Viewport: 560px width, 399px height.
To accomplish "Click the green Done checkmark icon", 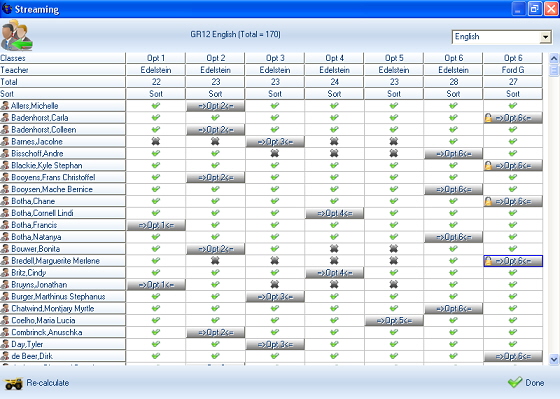I will pos(515,383).
